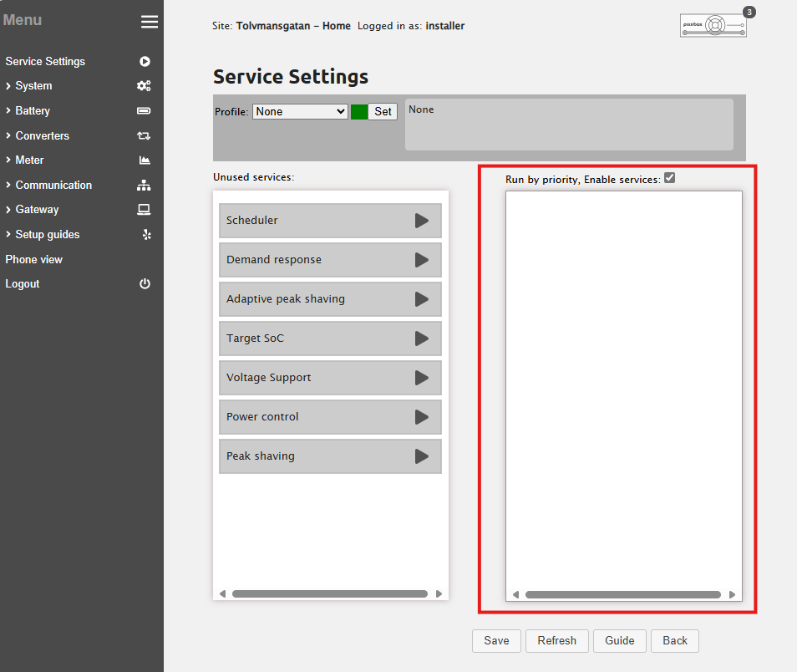Select the Target SoC label

coord(255,339)
